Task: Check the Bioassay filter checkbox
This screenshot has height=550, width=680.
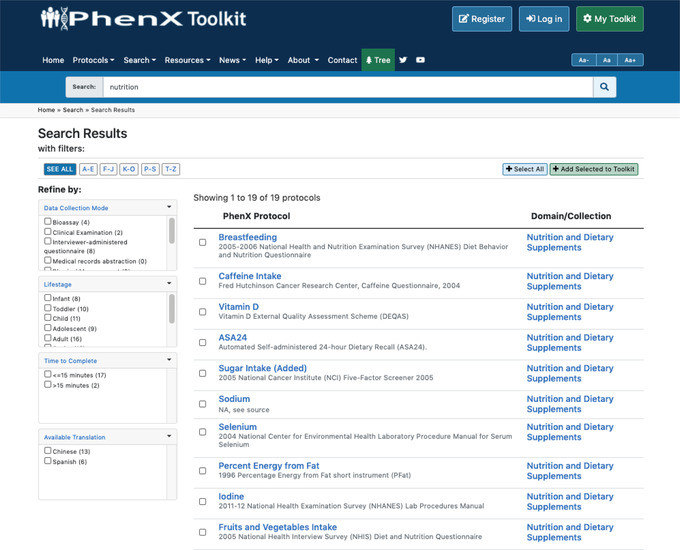Action: [x=48, y=222]
